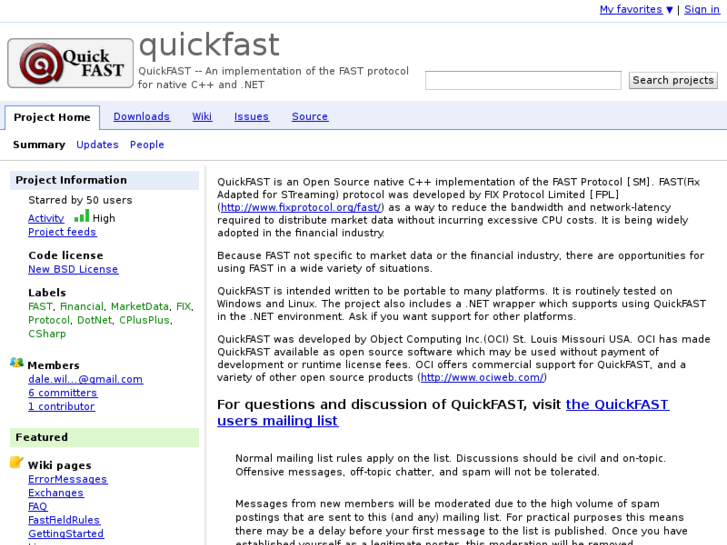Click the FAST label
The image size is (727, 545).
(40, 307)
